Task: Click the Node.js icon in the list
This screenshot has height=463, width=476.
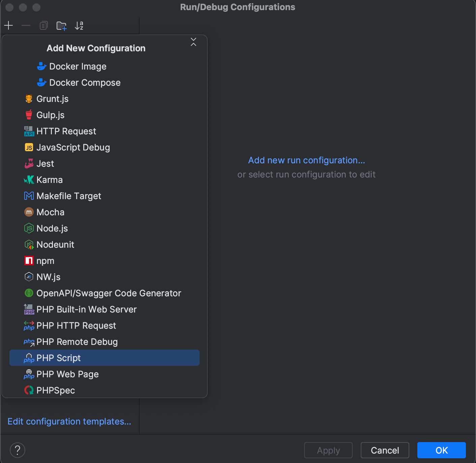Action: click(29, 228)
